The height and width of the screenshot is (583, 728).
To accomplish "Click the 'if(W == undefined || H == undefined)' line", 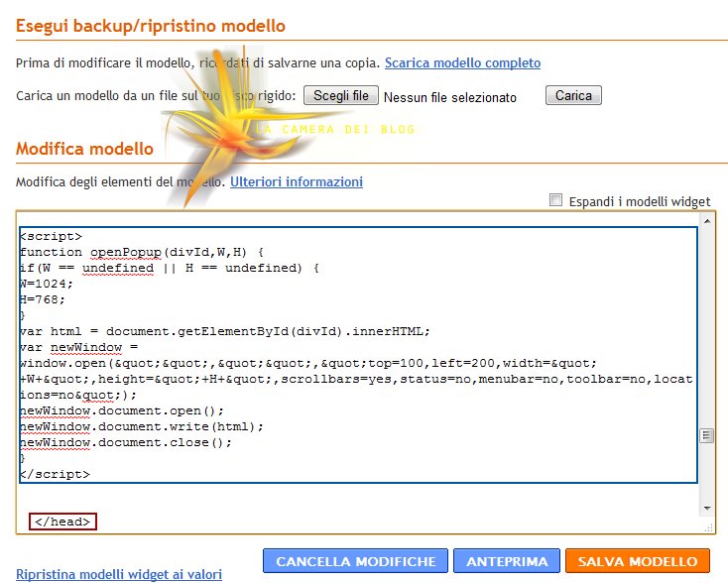I will (170, 268).
